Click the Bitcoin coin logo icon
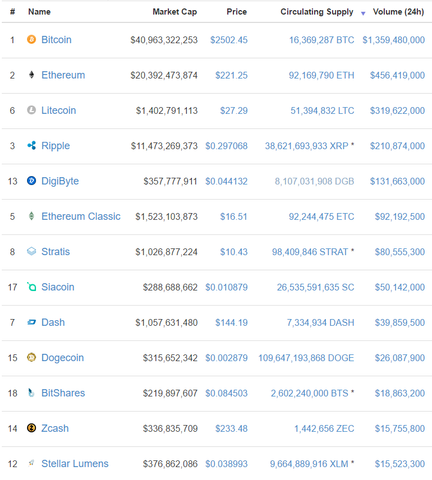432x480 pixels. tap(31, 40)
